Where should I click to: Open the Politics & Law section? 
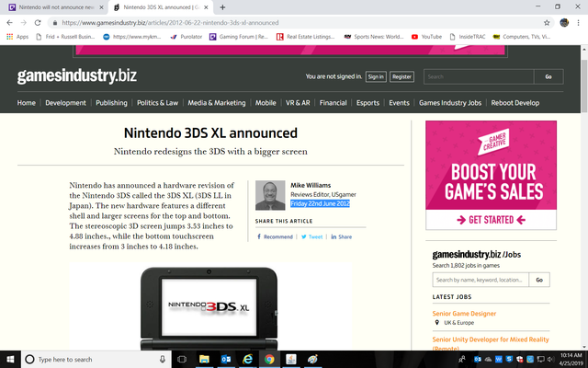[157, 103]
